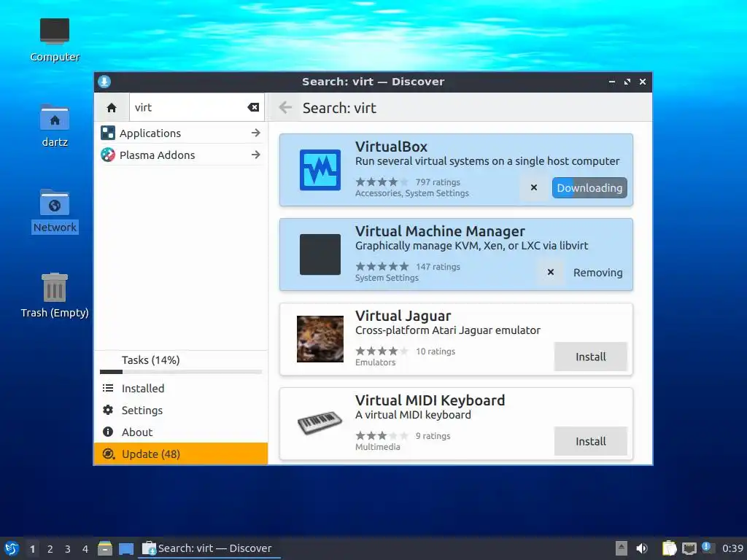Click the eject device tray icon
Image resolution: width=747 pixels, height=560 pixels.
click(622, 548)
